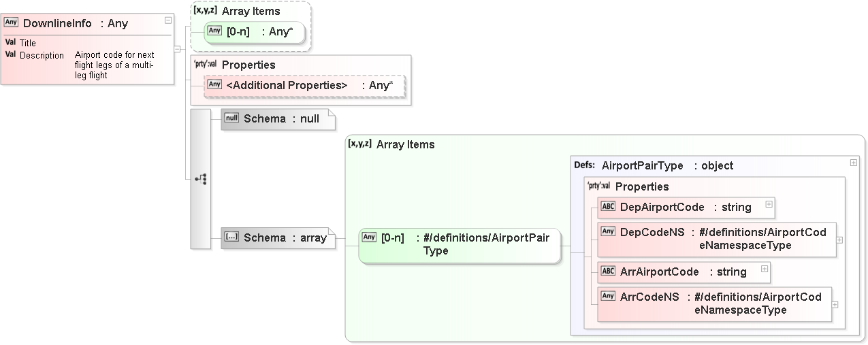Click the [...] array icon on Schema : array
This screenshot has height=345, width=868.
click(232, 237)
